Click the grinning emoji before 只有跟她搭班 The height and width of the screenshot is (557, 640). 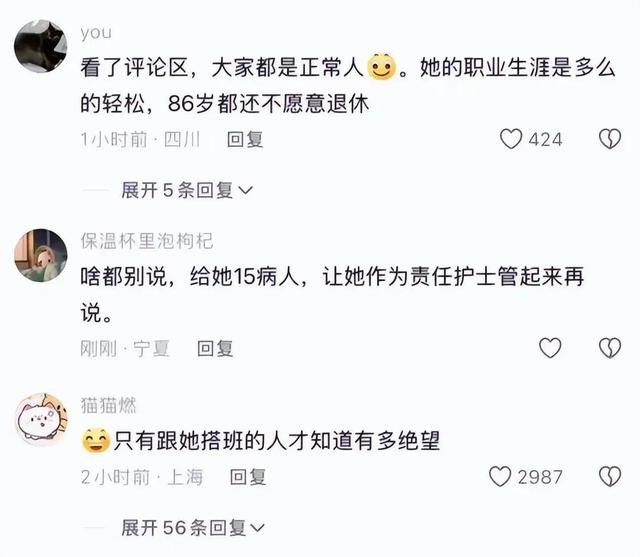coord(96,441)
